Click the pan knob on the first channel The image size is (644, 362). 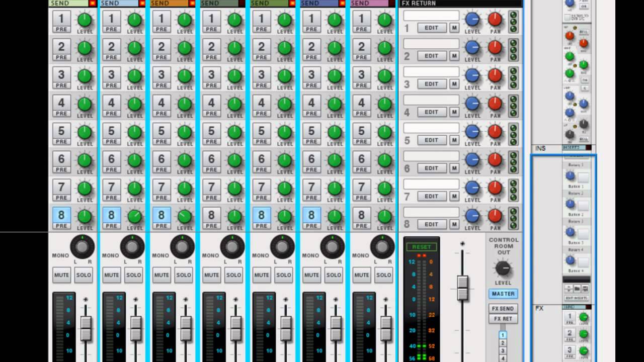(82, 247)
